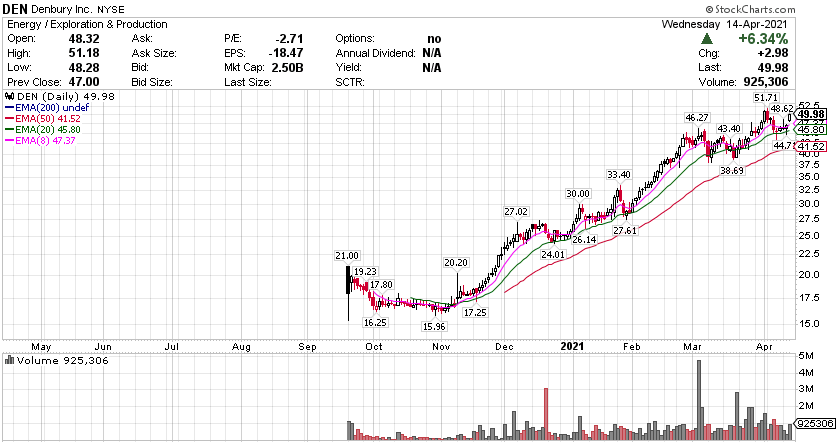Image resolution: width=839 pixels, height=442 pixels.
Task: Click the Prev Close value 47.00
Action: point(84,82)
